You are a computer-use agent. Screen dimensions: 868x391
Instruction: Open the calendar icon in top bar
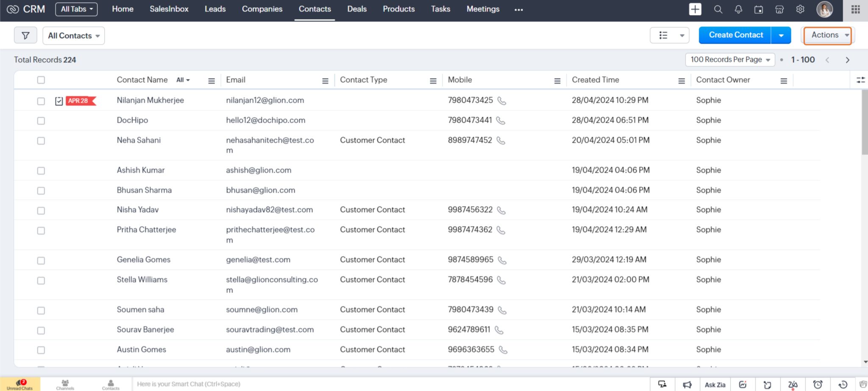pos(759,9)
